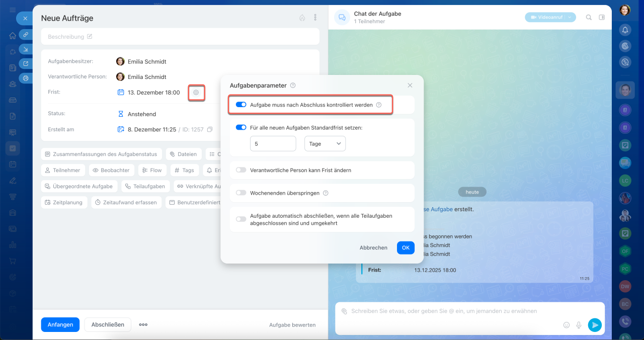
Task: Enable 'Verantwortliche Person kann Frist ändern' switch
Action: pos(241,170)
